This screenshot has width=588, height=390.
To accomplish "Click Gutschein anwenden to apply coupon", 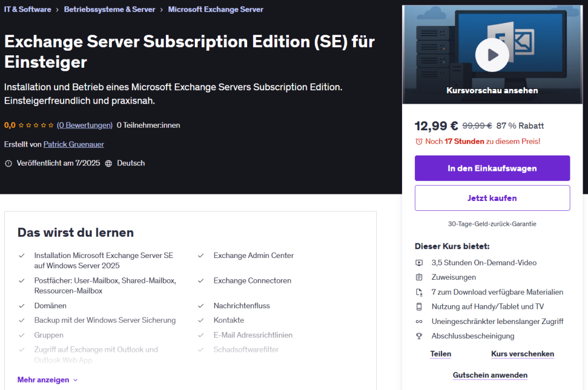I will tap(490, 375).
